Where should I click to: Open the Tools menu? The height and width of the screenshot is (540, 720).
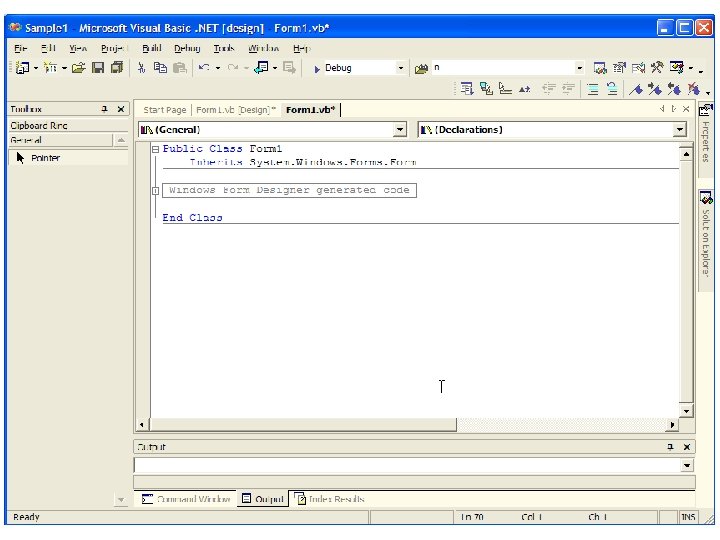(x=224, y=48)
